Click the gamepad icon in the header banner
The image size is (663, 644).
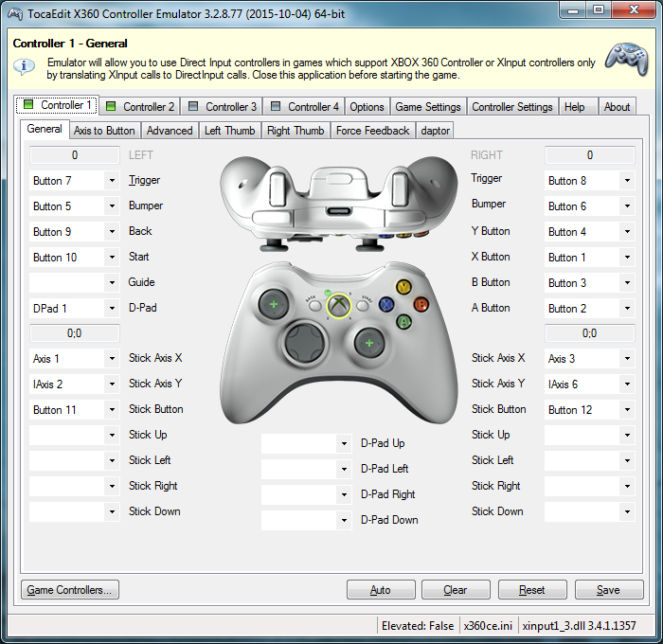coord(627,59)
